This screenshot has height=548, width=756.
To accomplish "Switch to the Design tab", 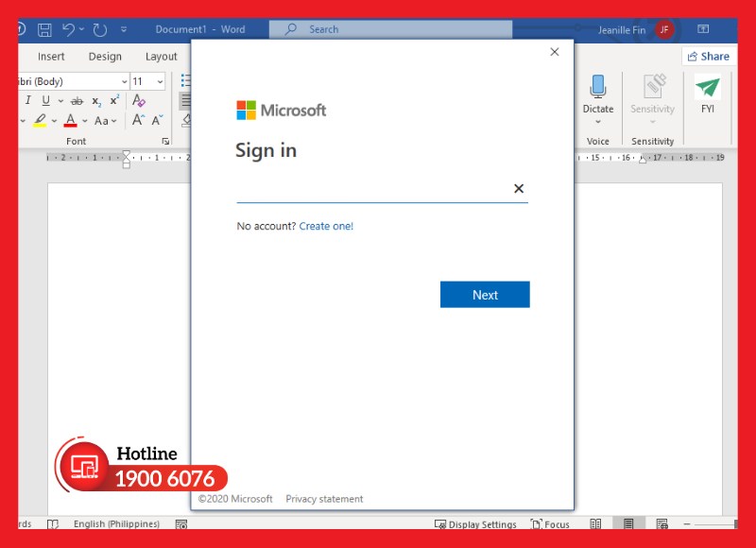I will tap(105, 57).
